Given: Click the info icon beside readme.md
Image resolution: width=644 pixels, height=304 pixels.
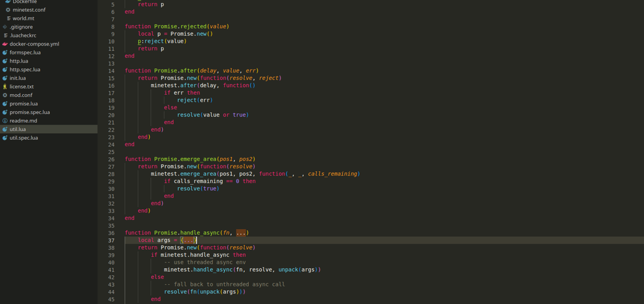Looking at the screenshot, I should [5, 120].
